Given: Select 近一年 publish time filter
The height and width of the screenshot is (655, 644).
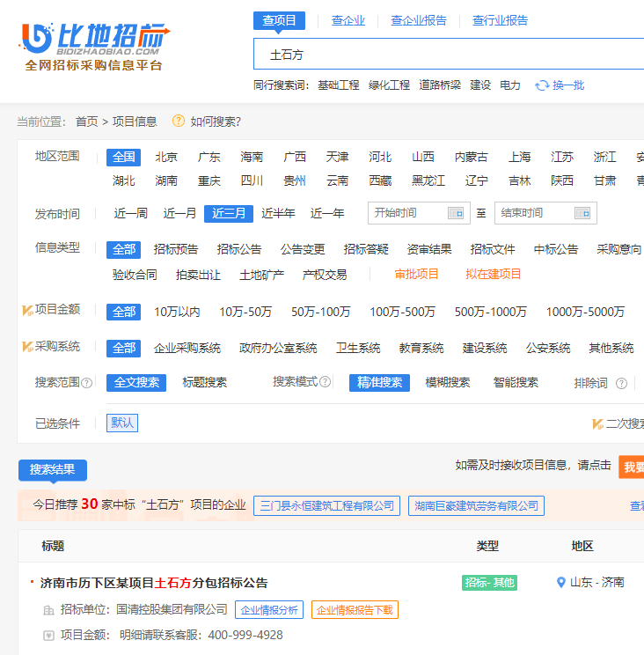Looking at the screenshot, I should (x=327, y=214).
